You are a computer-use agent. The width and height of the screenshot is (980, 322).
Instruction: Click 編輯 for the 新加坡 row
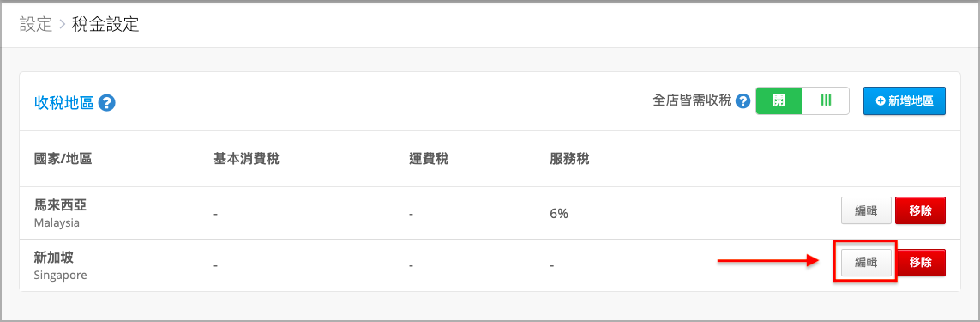(866, 263)
